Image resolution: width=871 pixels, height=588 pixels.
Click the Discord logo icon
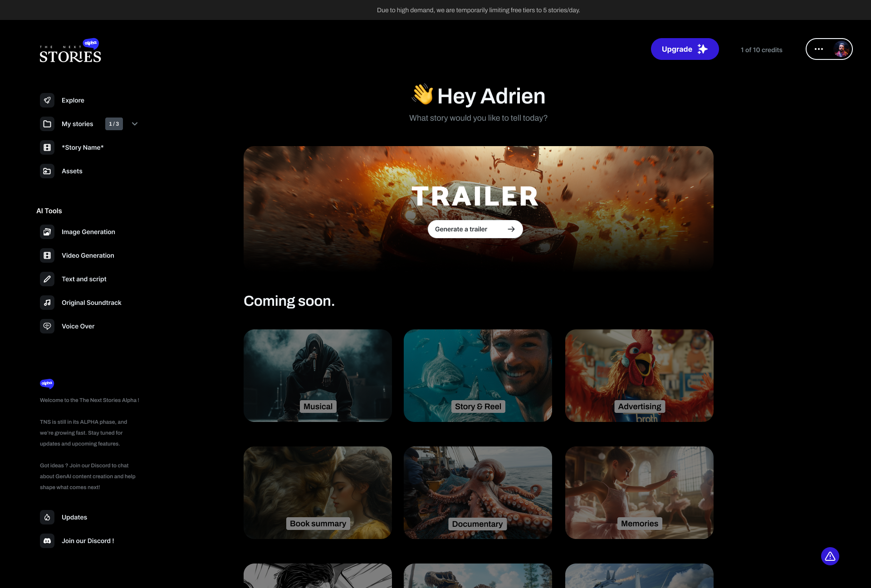47,541
